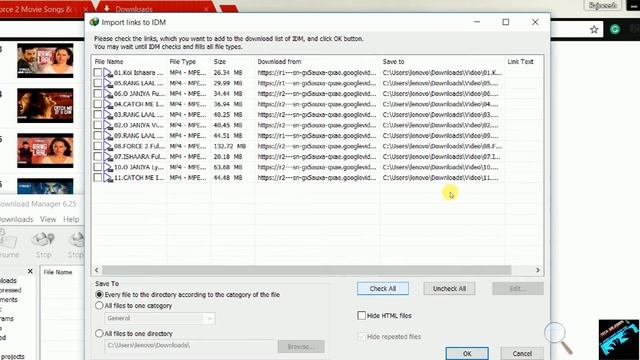
Task: Tick the checkbox for 05.RANG LAAL file
Action: [98, 83]
